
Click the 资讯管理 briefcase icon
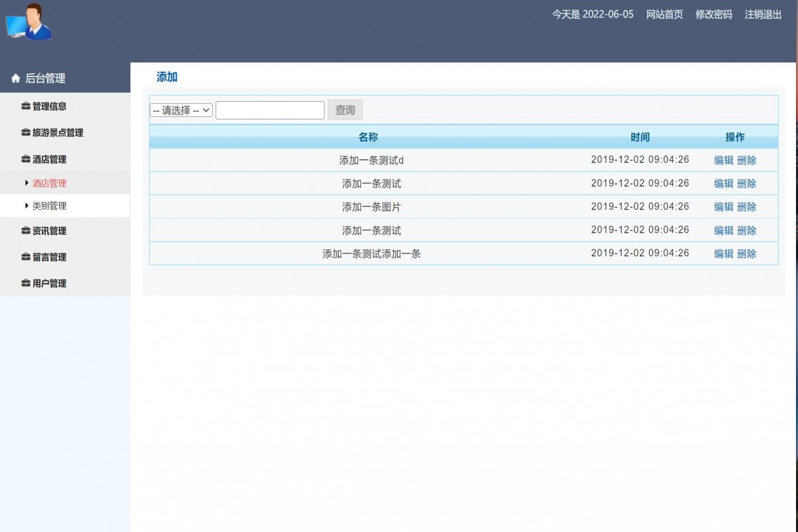point(25,231)
